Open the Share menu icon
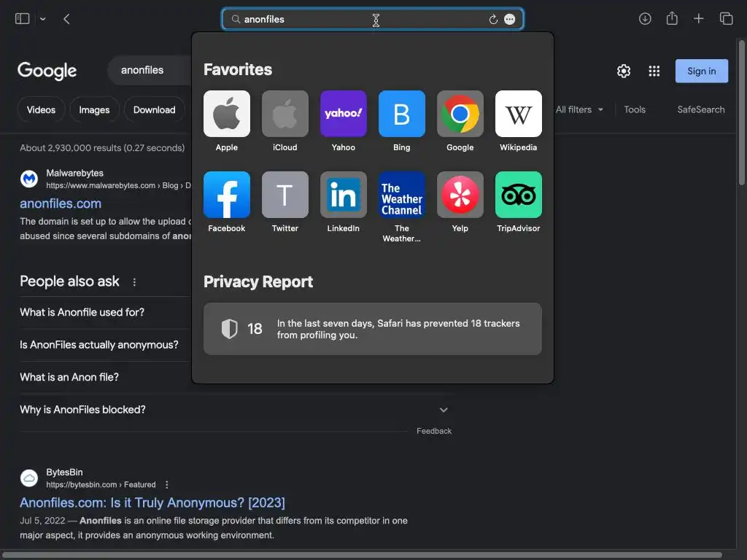 pos(672,18)
